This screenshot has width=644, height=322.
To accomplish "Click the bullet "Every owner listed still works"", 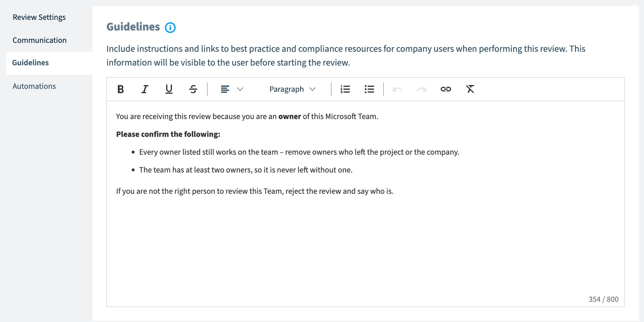I will (299, 152).
